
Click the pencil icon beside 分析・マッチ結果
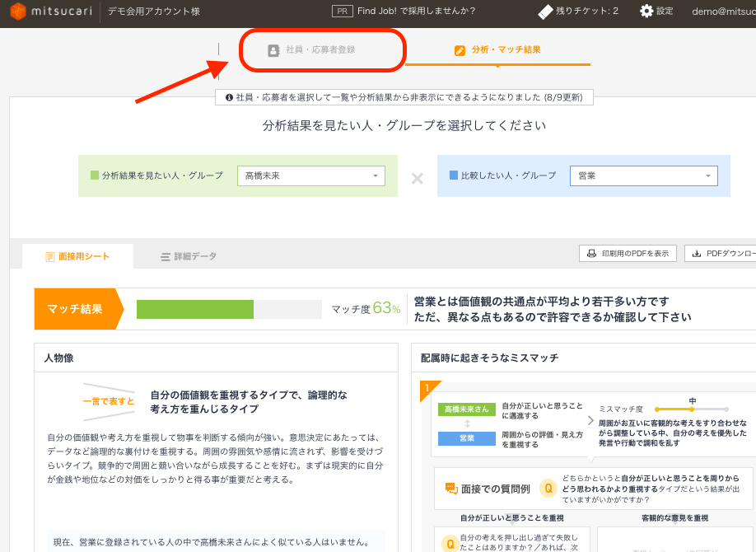click(460, 49)
